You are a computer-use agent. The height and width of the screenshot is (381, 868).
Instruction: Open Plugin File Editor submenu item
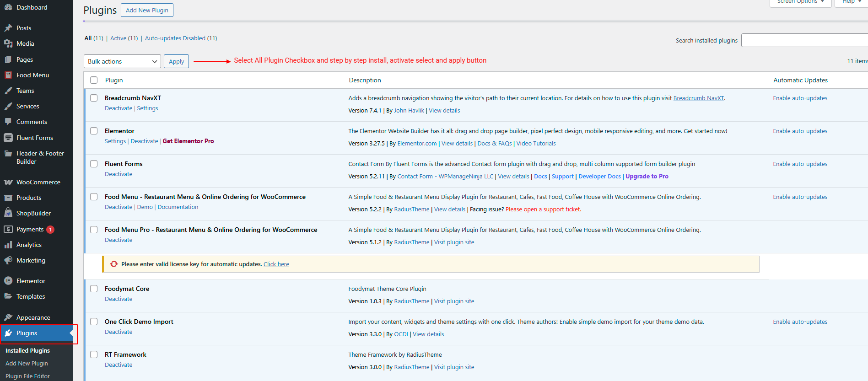point(27,376)
